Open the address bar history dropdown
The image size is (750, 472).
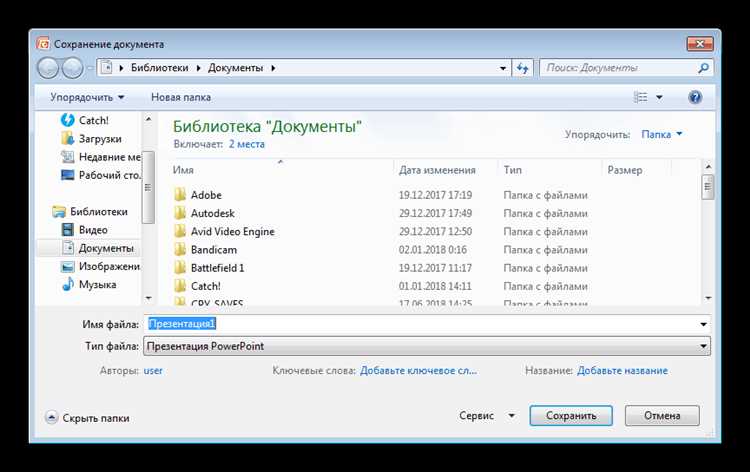pos(503,68)
